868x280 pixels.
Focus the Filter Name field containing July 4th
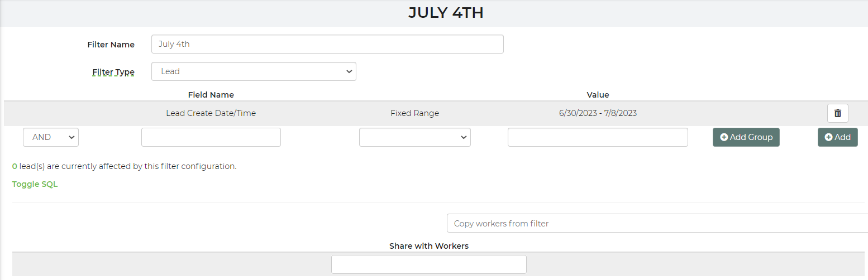327,44
